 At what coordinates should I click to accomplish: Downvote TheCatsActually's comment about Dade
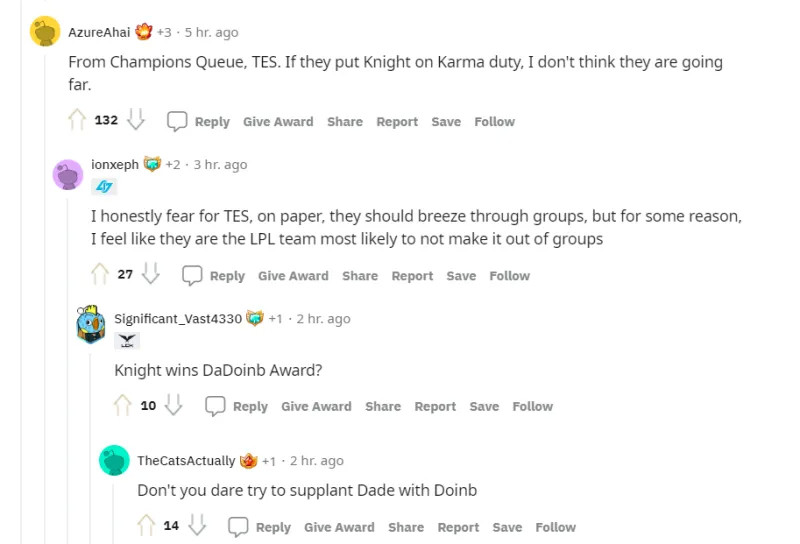click(197, 527)
